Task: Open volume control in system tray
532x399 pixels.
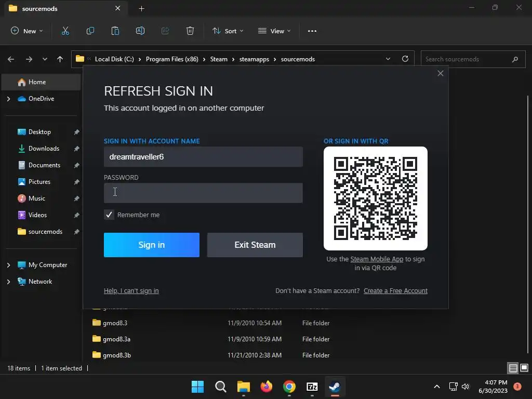Action: tap(465, 387)
